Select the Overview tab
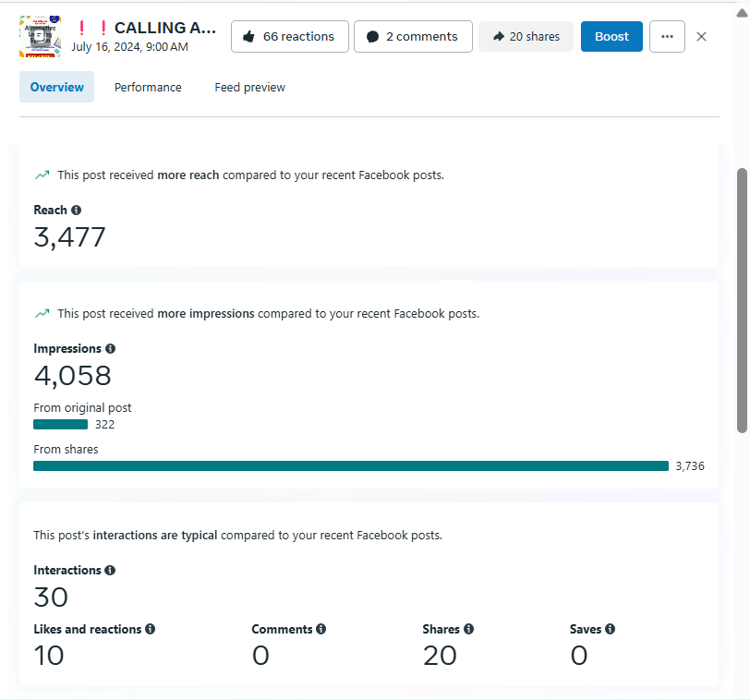This screenshot has height=700, width=750. (56, 88)
